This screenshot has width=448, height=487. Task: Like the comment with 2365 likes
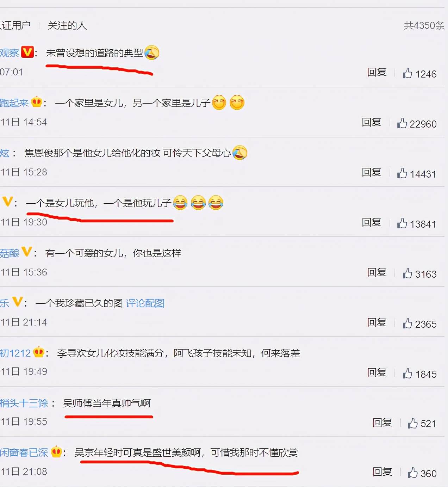click(x=407, y=323)
